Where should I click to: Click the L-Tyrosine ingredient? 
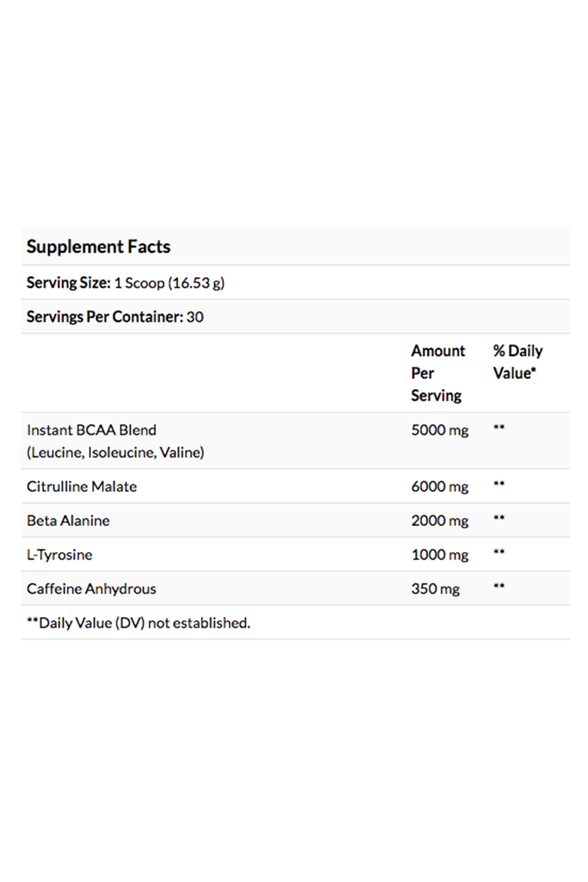59,555
